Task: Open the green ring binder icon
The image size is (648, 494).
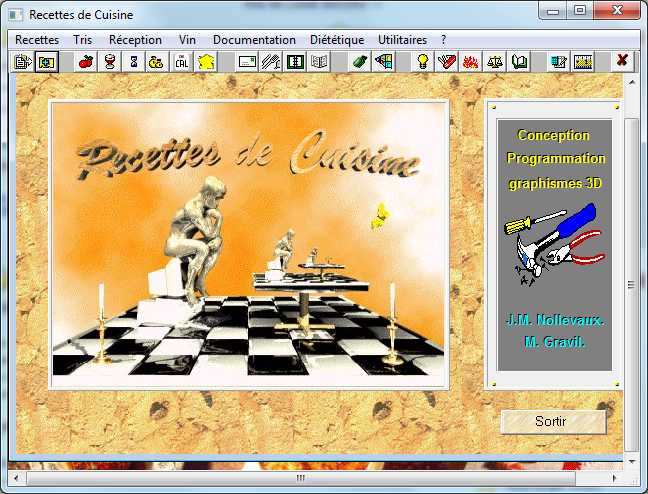Action: 295,62
